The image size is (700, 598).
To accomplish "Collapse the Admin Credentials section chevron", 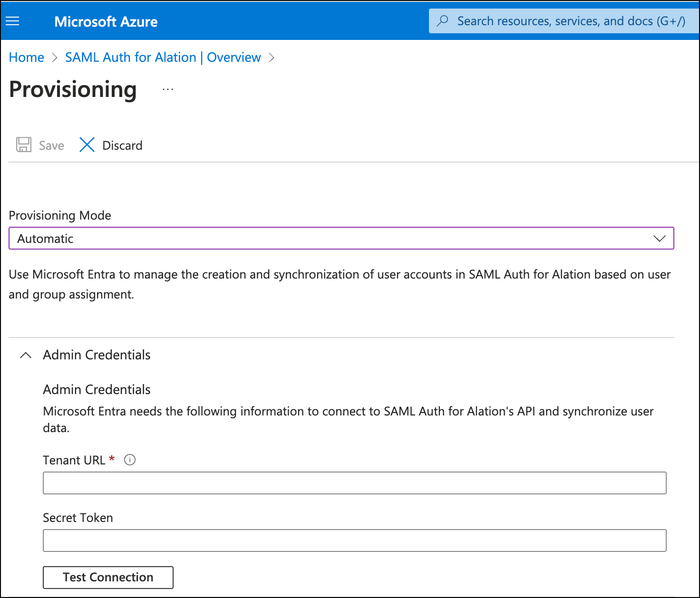I will tap(26, 355).
